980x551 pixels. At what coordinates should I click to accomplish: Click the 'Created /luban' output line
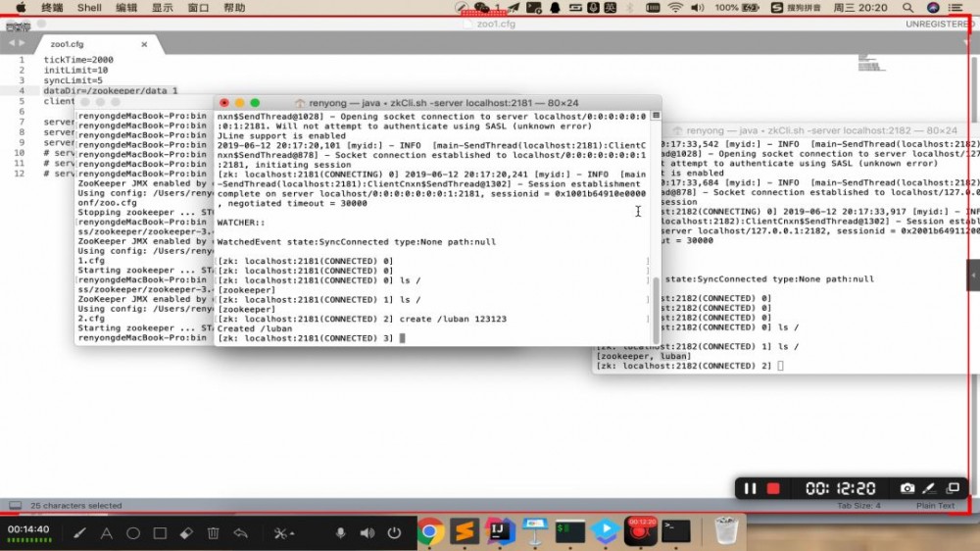pos(255,328)
